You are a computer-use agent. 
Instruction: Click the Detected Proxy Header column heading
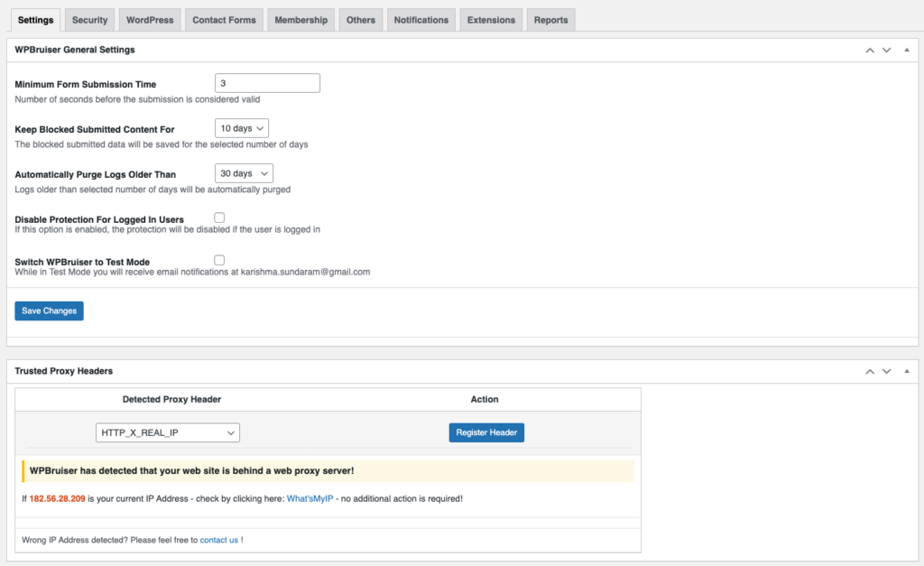(171, 399)
